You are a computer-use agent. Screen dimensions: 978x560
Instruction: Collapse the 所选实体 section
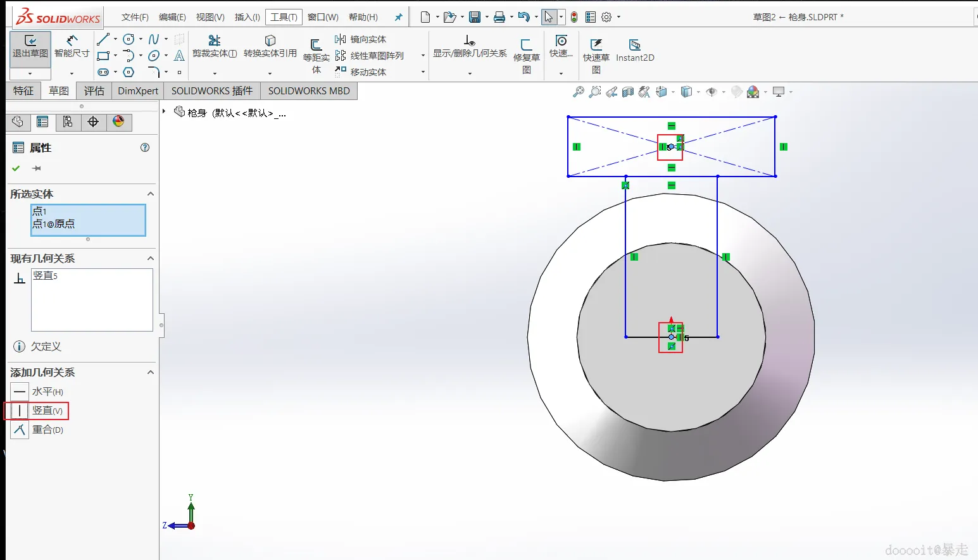coord(151,194)
